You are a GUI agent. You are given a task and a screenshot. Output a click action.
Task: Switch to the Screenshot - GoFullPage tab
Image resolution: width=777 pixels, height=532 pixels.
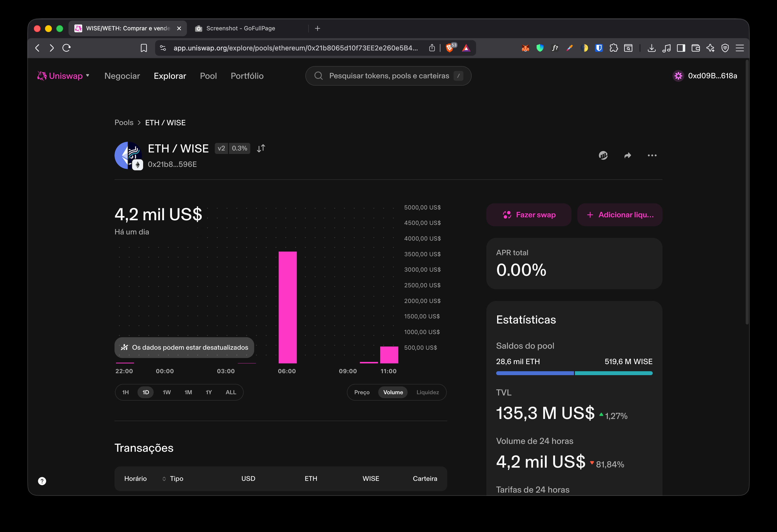[x=241, y=28]
